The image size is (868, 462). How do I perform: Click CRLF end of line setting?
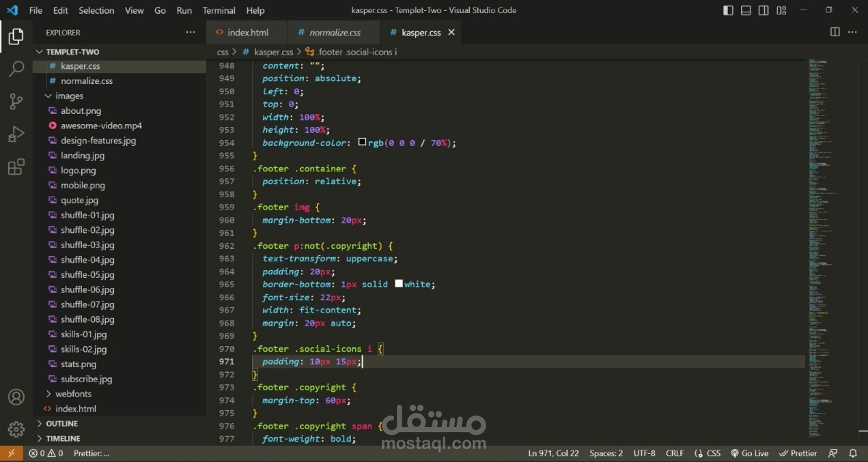[675, 453]
